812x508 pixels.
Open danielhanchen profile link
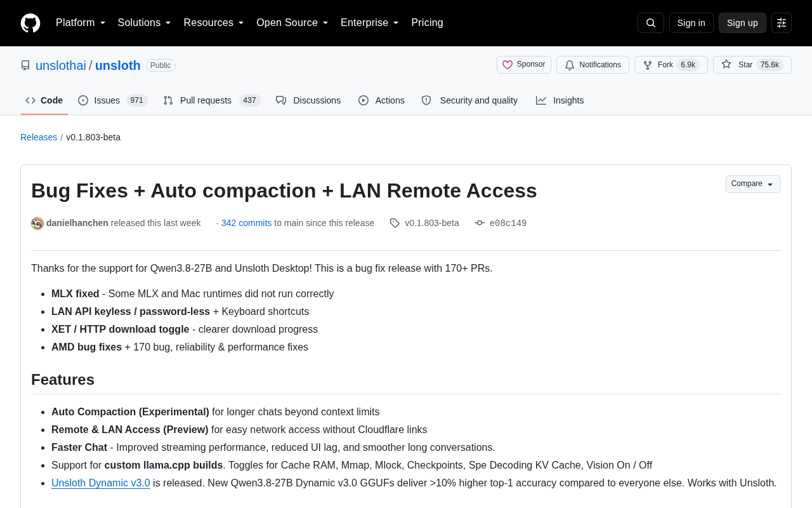[x=77, y=223]
